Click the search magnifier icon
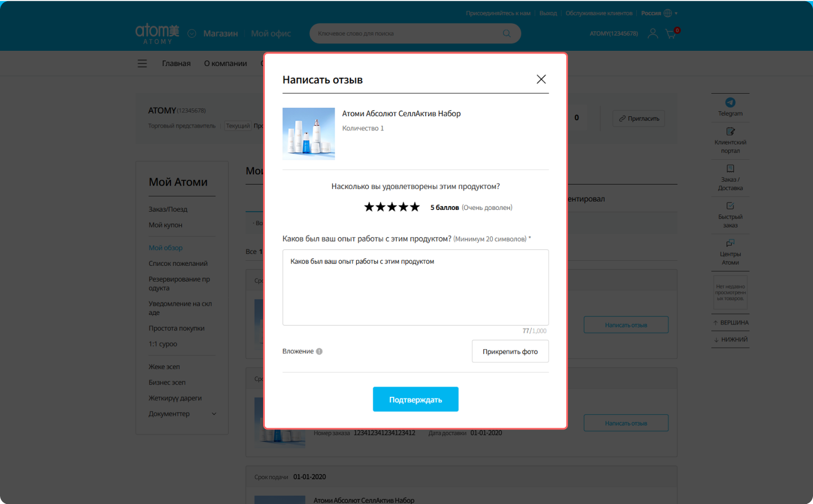The width and height of the screenshot is (813, 504). pyautogui.click(x=506, y=33)
